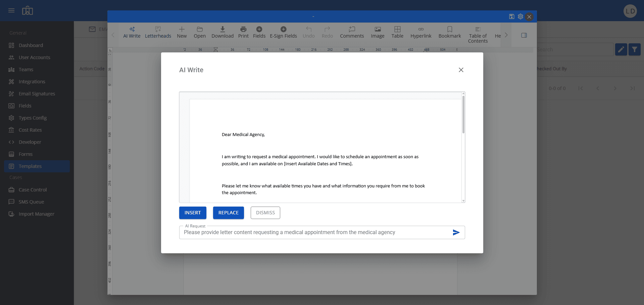This screenshot has height=305, width=644.
Task: Open the filter options beside search
Action: click(635, 49)
